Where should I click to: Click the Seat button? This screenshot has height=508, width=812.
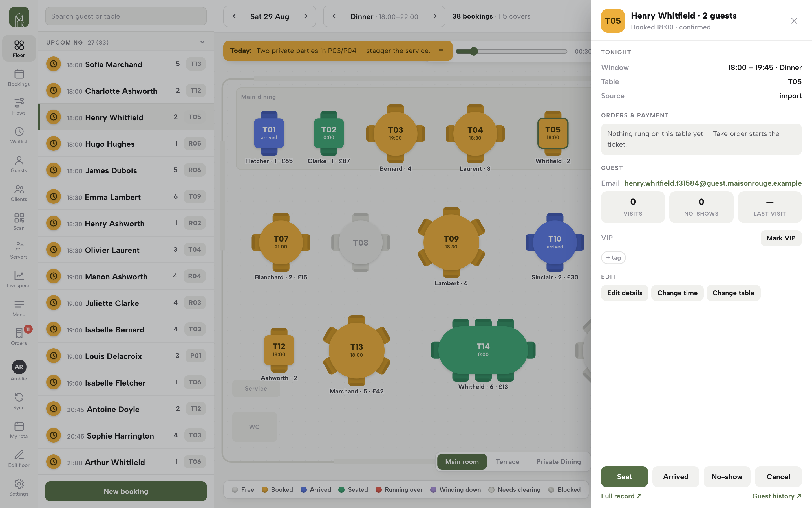pyautogui.click(x=624, y=476)
